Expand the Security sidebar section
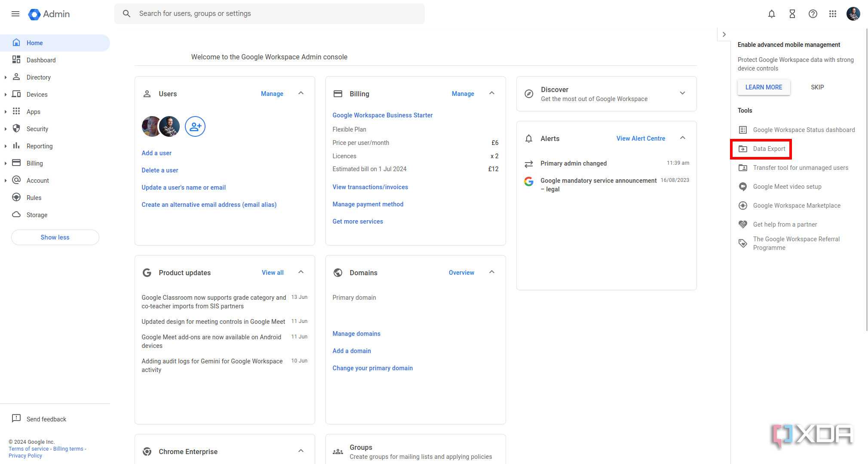Viewport: 868px width, 464px height. 5,129
